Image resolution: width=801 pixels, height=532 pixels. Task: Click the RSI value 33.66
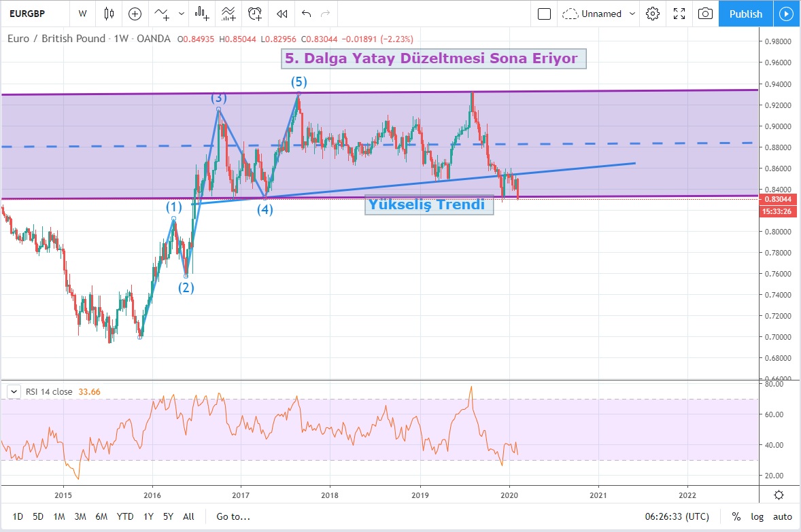point(89,391)
